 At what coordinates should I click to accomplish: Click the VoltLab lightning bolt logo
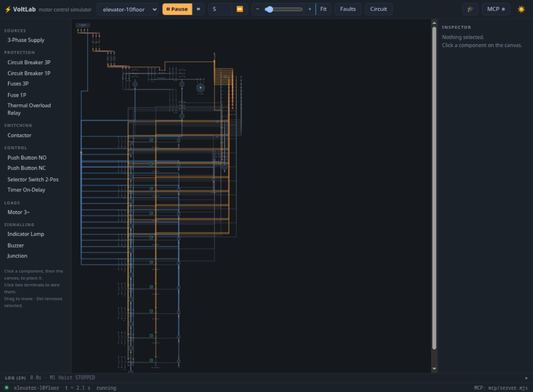coord(8,9)
